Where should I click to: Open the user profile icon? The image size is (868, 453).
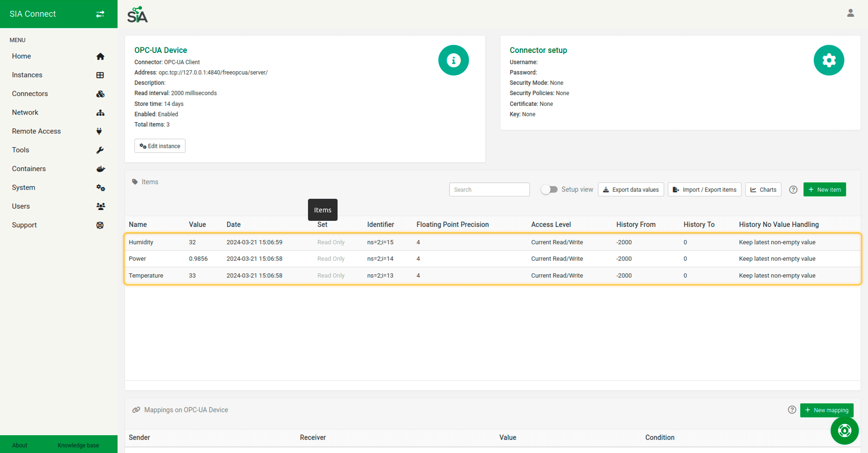(x=850, y=13)
